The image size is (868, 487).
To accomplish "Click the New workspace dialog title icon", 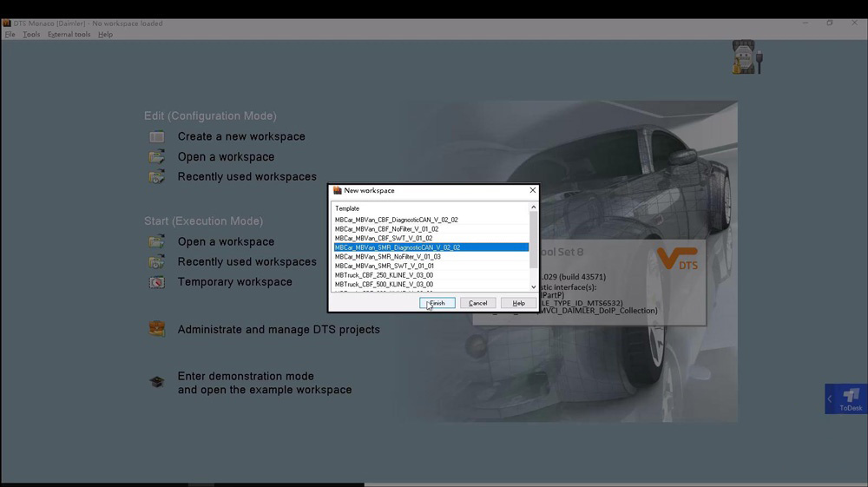I will (337, 190).
